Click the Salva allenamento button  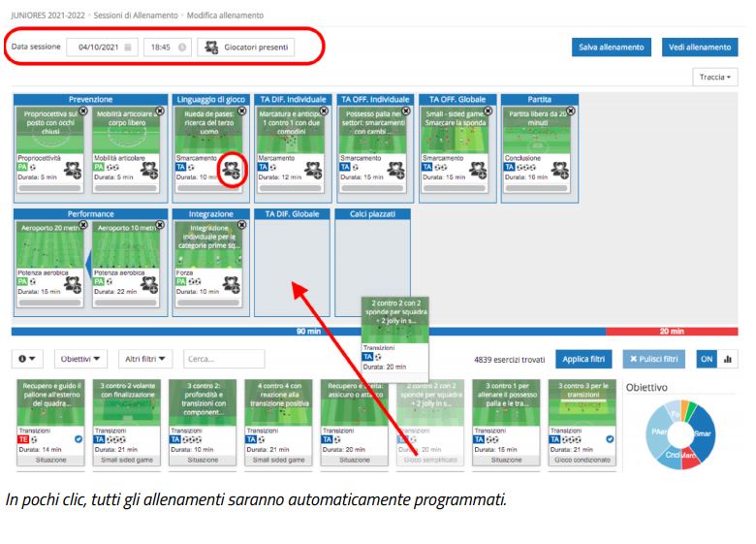pyautogui.click(x=611, y=47)
